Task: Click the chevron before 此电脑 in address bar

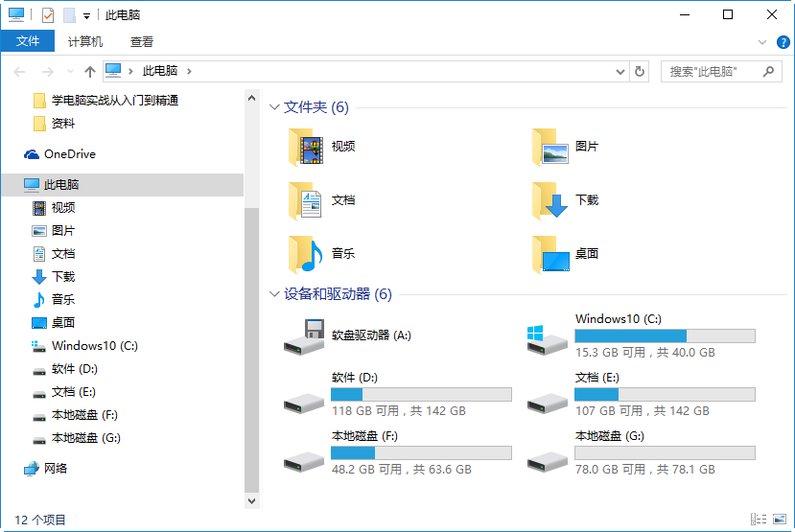Action: (130, 72)
